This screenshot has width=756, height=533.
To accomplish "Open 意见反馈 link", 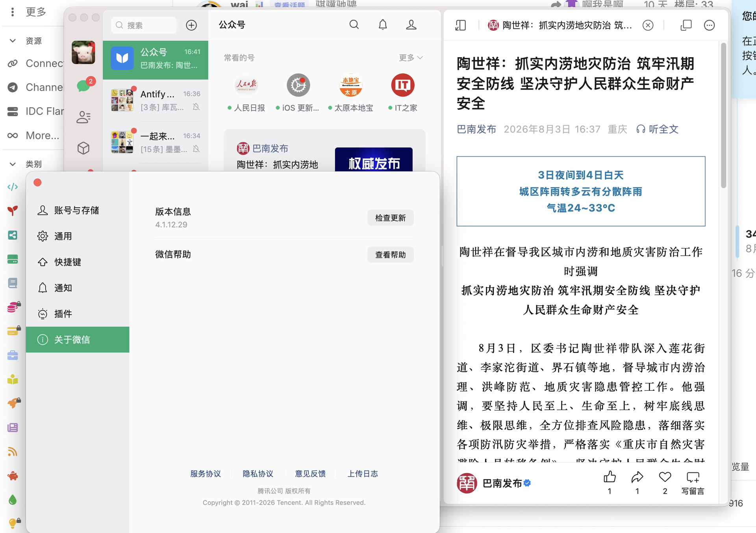I will point(310,474).
